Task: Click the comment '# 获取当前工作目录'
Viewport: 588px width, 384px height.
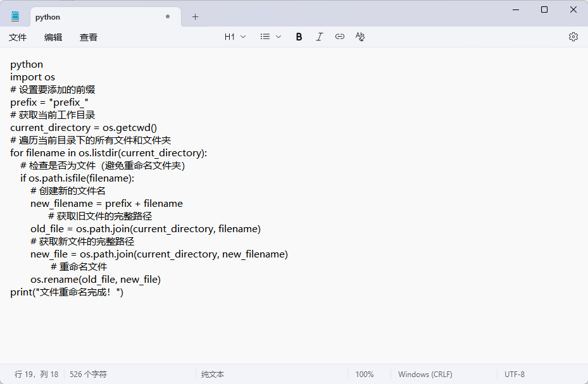Action: 53,115
